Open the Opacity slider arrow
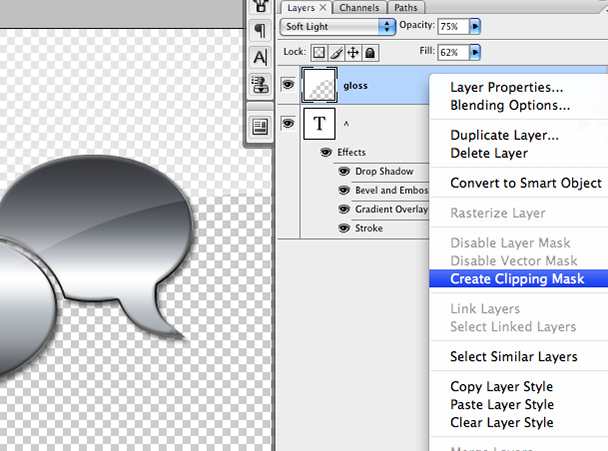Viewport: 608px width, 451px height. coord(475,26)
